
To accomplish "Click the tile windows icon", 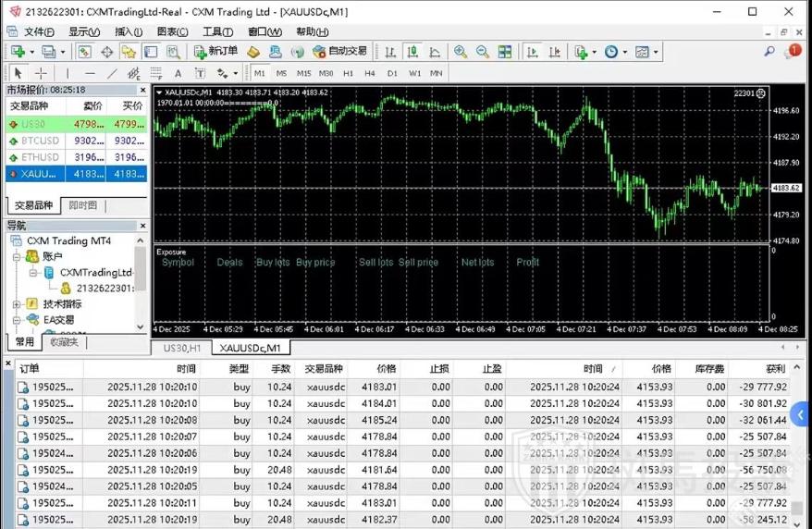I will pos(505,52).
